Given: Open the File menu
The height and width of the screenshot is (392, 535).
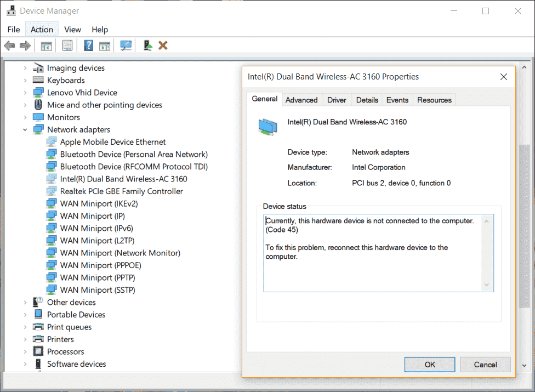Looking at the screenshot, I should point(14,30).
